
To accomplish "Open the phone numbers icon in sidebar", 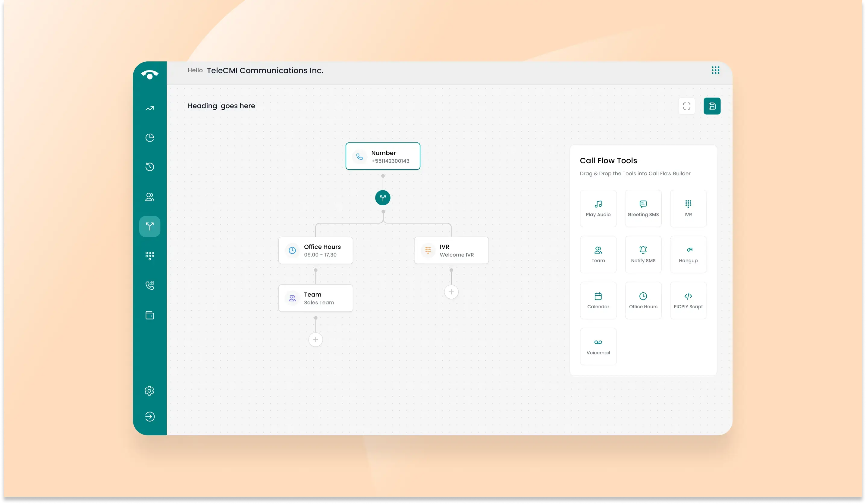I will [x=149, y=285].
